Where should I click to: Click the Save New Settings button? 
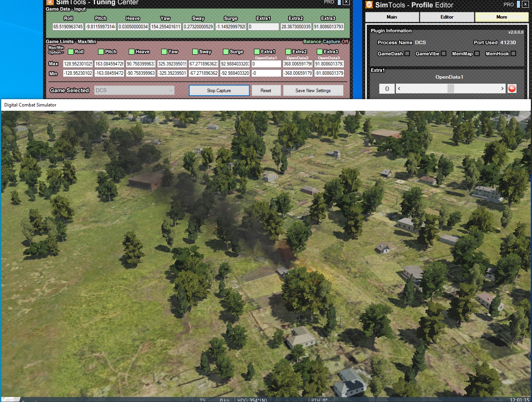pyautogui.click(x=313, y=90)
